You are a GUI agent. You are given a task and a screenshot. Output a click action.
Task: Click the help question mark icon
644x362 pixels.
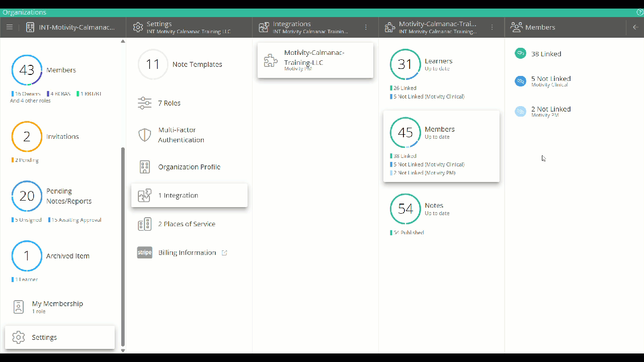[x=639, y=12]
